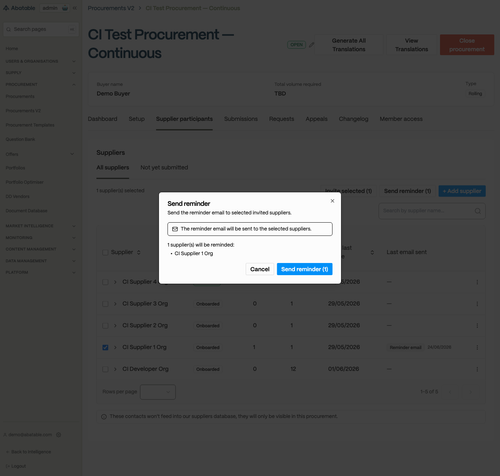This screenshot has height=476, width=500.
Task: Open the Changelog tab
Action: click(x=353, y=119)
